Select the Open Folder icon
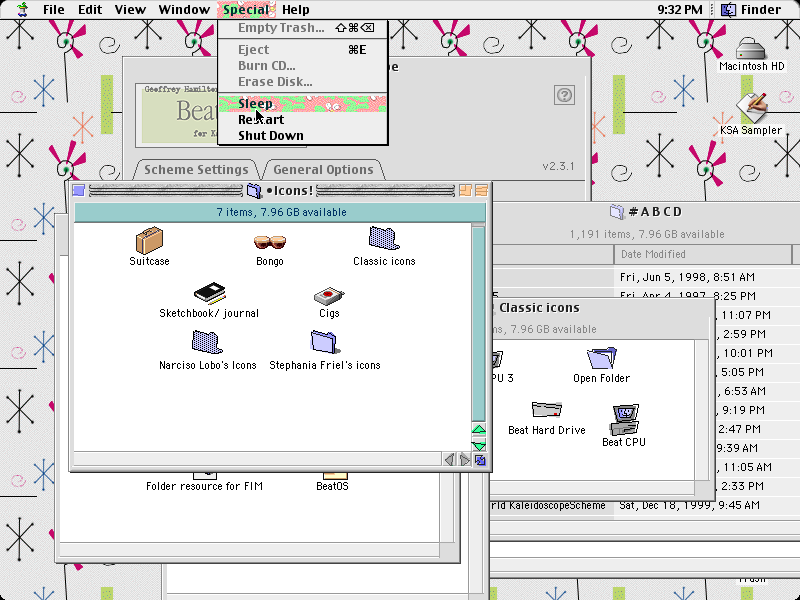This screenshot has width=800, height=600. [602, 358]
